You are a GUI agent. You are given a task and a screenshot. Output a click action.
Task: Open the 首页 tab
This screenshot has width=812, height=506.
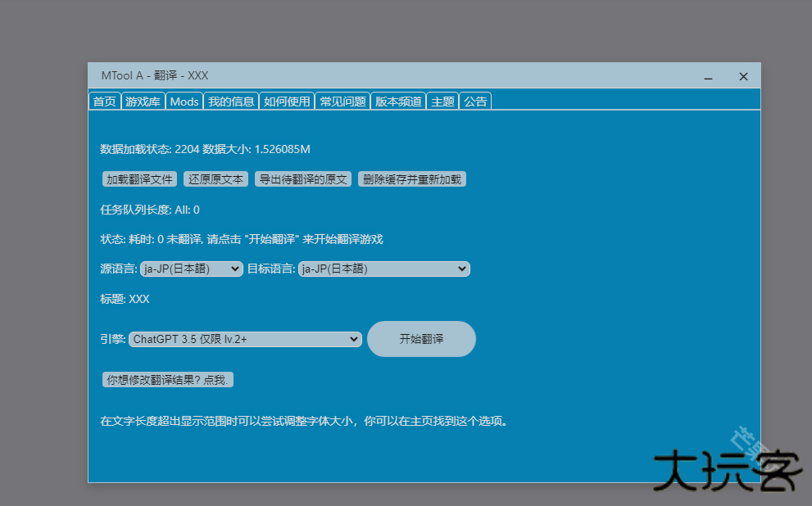104,102
